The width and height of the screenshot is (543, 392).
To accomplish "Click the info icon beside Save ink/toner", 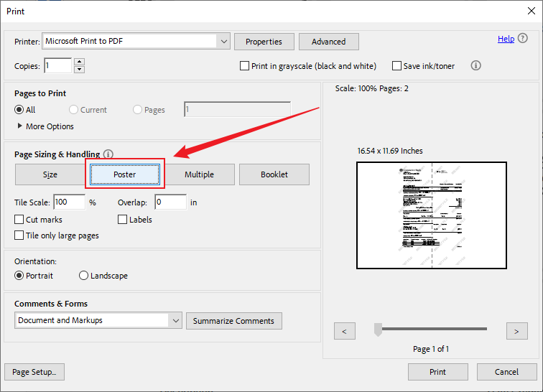I will [475, 65].
